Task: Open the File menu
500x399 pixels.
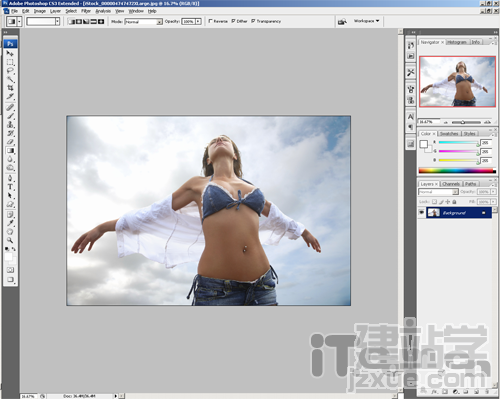Action: (x=14, y=11)
